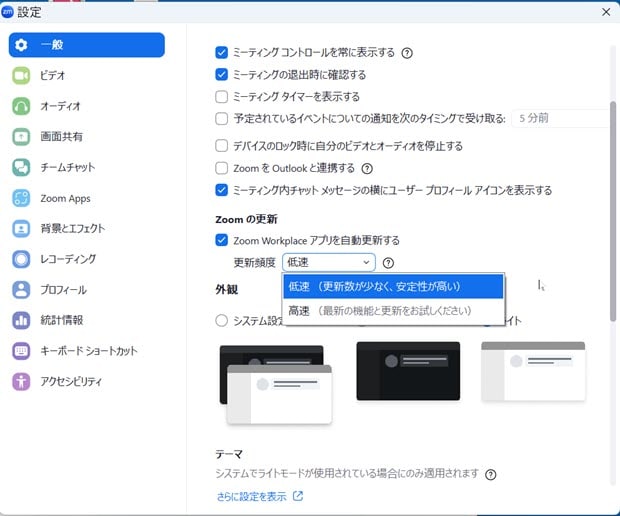The height and width of the screenshot is (516, 620).
Task: Select the dark theme preview thumbnail
Action: point(408,371)
